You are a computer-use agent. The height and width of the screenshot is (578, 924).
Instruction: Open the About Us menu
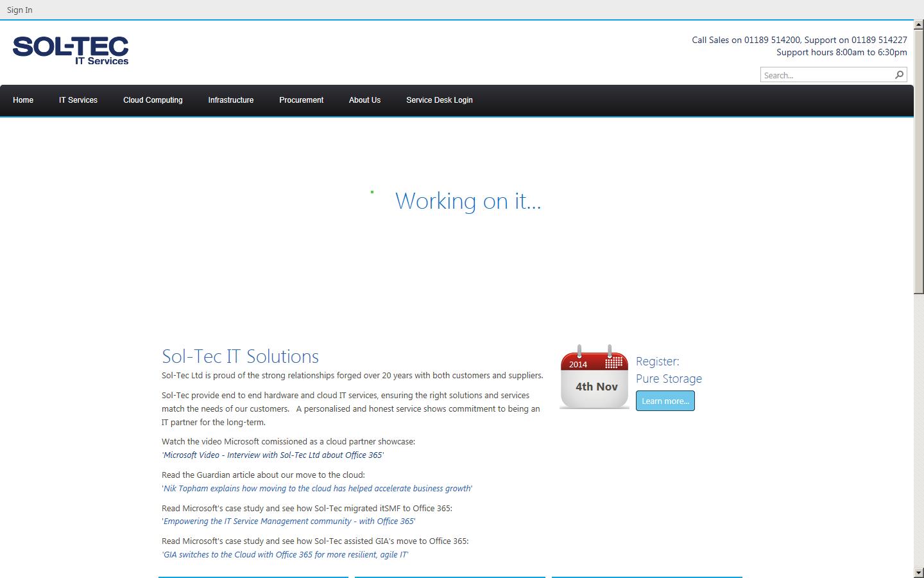(364, 100)
